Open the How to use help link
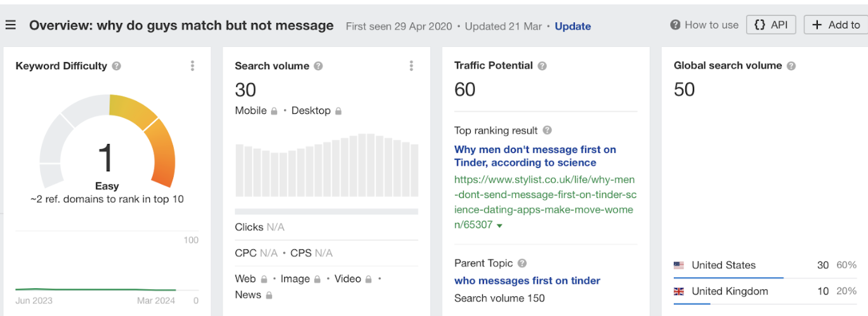 point(704,25)
